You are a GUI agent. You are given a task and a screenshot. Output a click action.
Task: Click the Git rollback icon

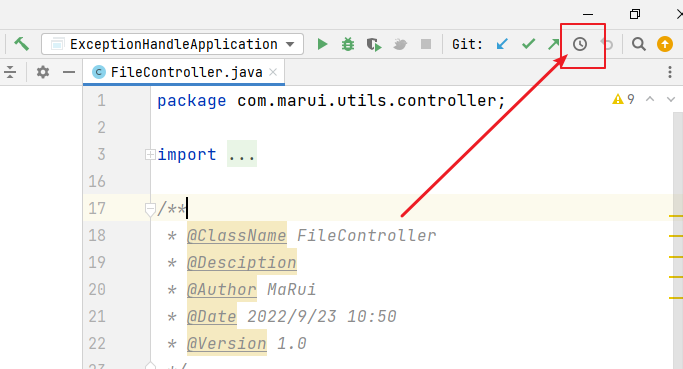pyautogui.click(x=607, y=44)
